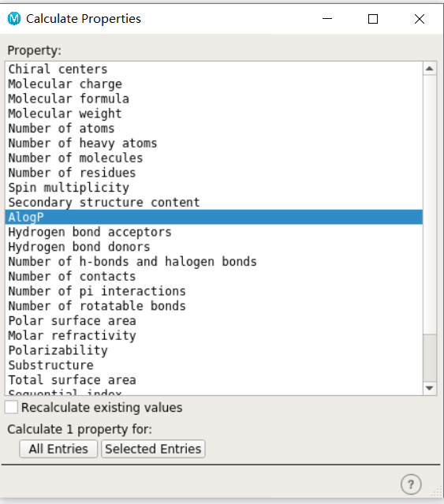This screenshot has height=504, width=444.
Task: Select Hydrogen bond donors property
Action: click(214, 247)
